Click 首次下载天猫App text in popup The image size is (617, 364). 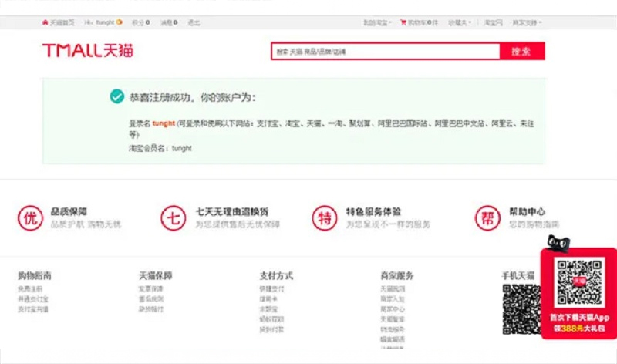[579, 317]
